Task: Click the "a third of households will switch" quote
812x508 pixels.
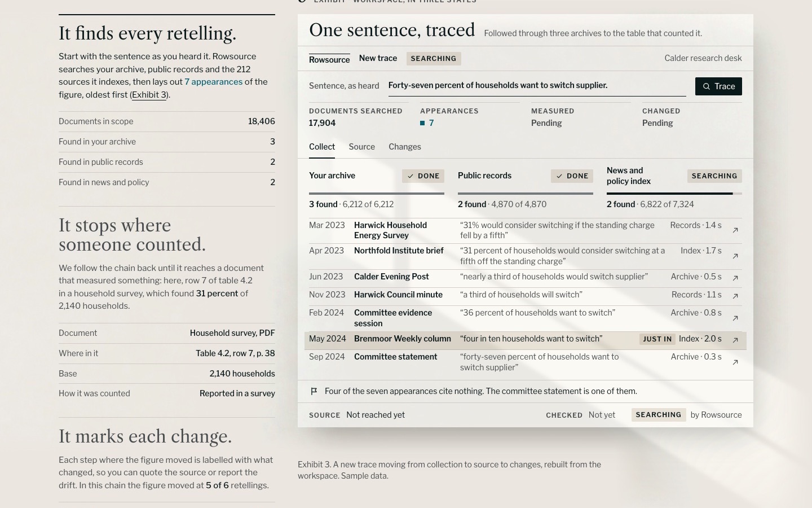Action: click(x=521, y=295)
